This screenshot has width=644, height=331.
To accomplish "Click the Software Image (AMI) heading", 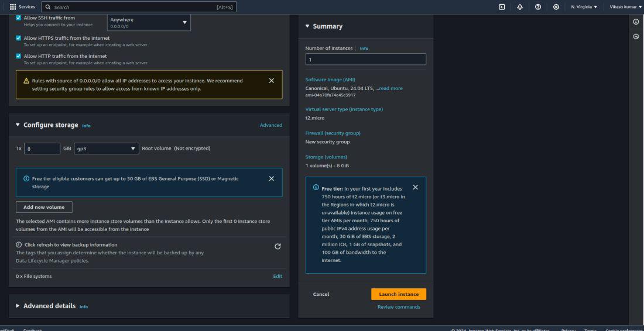I will (330, 80).
